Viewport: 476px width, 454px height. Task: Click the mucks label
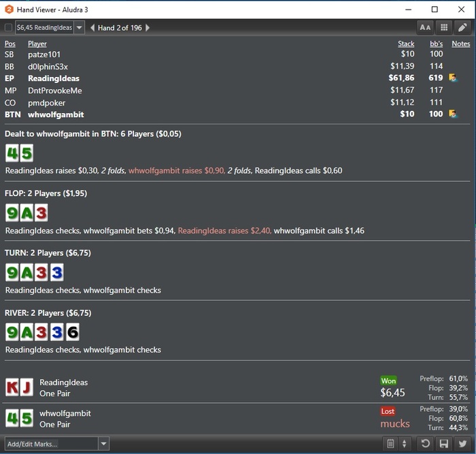point(395,423)
